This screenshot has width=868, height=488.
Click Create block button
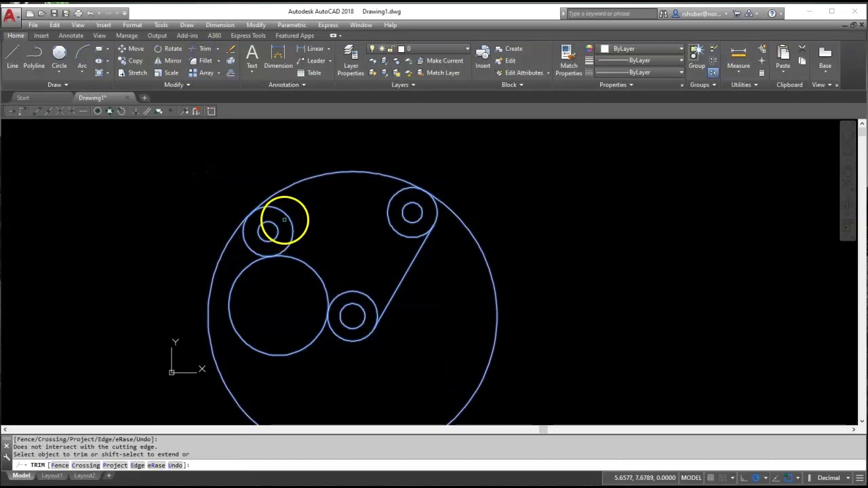[508, 49]
